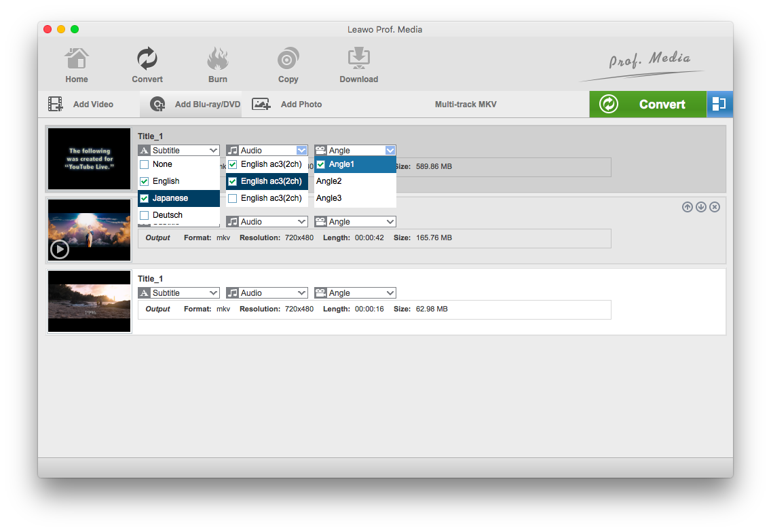Uncheck the highlighted second English ac3(2ch) track

(x=233, y=181)
